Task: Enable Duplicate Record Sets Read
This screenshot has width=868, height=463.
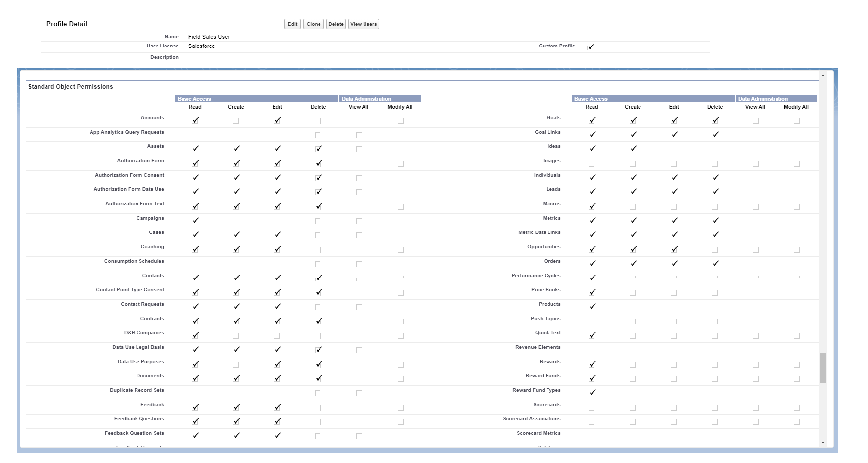Action: coord(195,393)
